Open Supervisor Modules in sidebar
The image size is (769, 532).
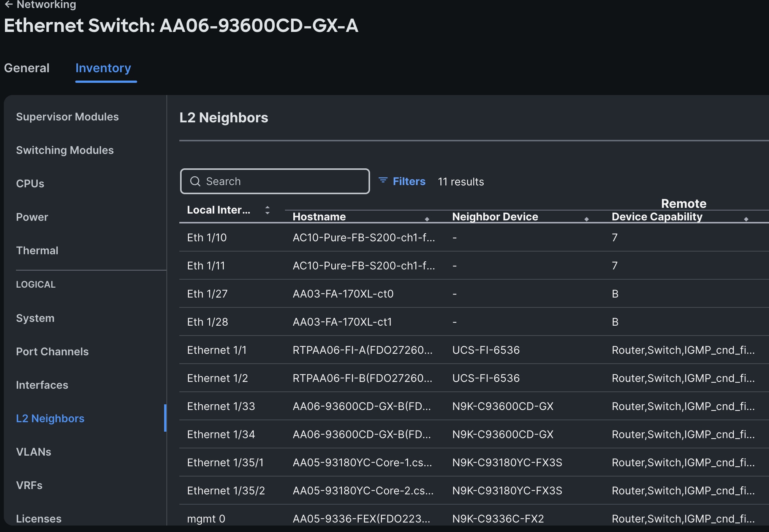(x=67, y=117)
